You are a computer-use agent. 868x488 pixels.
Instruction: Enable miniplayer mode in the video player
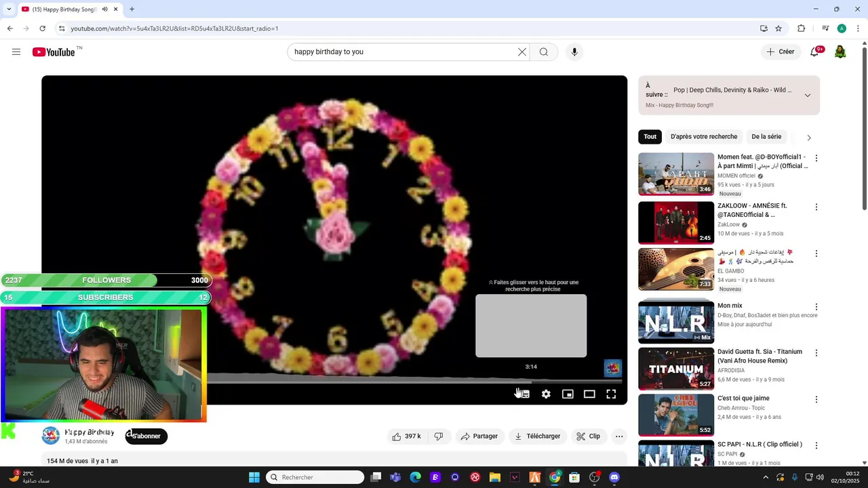568,394
